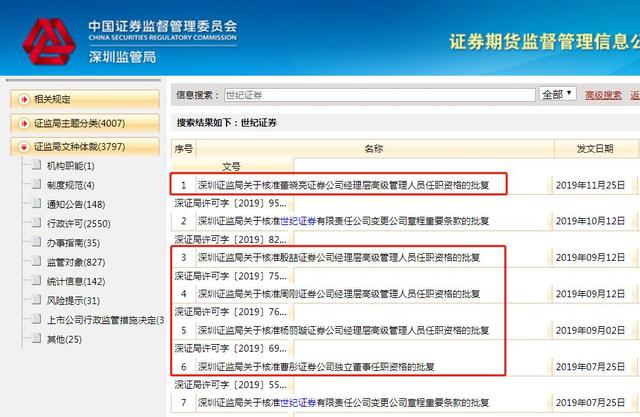640x417 pixels.
Task: Select 行政许可(2550) in the tree
Action: pos(79,224)
